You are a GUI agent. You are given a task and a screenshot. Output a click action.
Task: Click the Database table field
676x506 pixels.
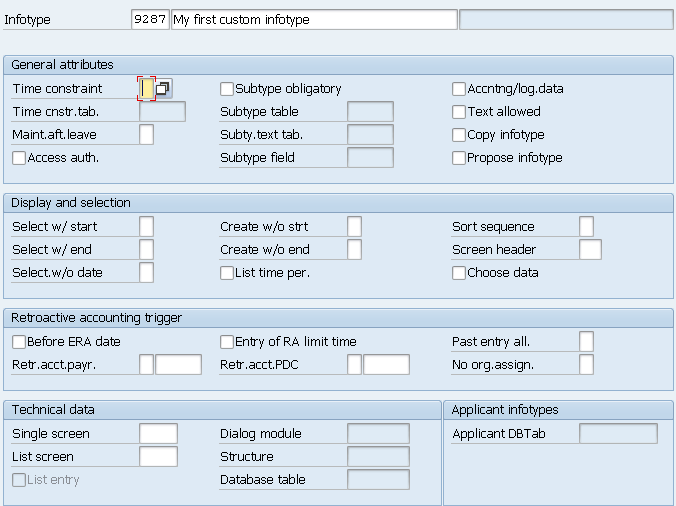pyautogui.click(x=379, y=480)
